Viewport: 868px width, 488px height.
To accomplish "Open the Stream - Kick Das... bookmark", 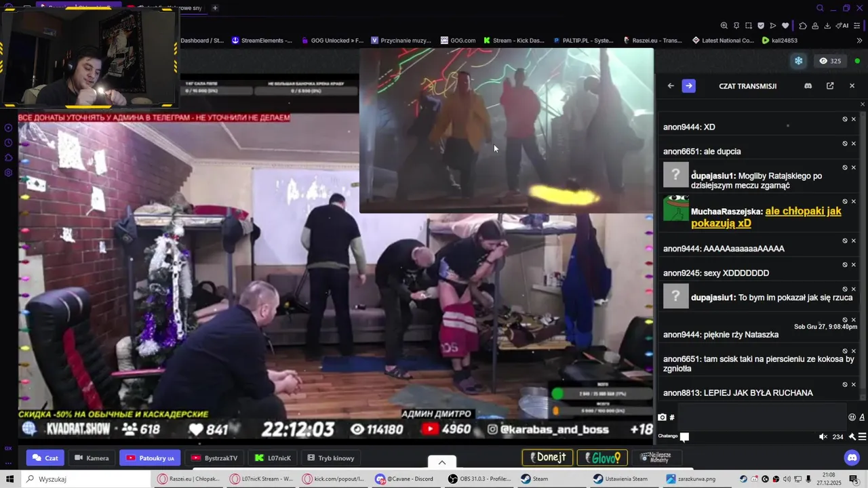I will (513, 41).
